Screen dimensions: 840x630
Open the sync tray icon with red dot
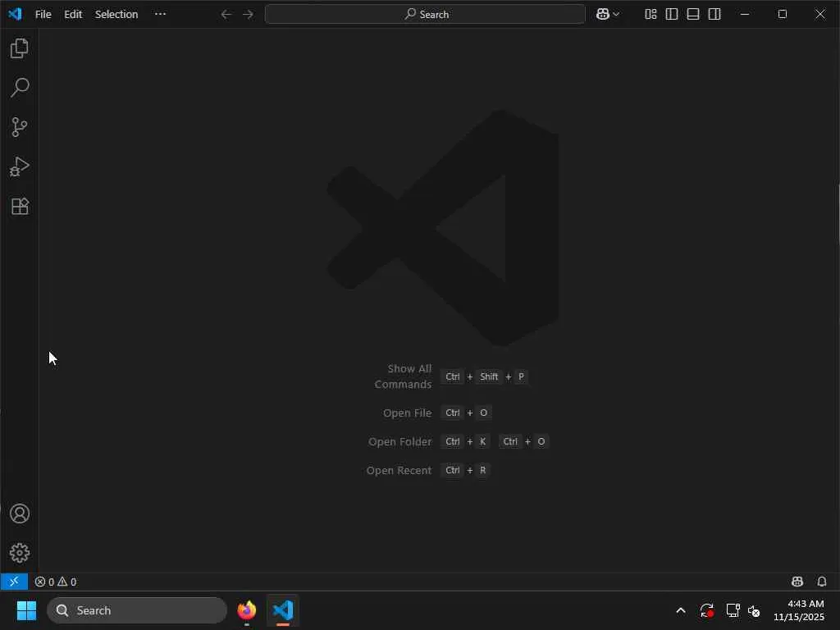pos(706,610)
